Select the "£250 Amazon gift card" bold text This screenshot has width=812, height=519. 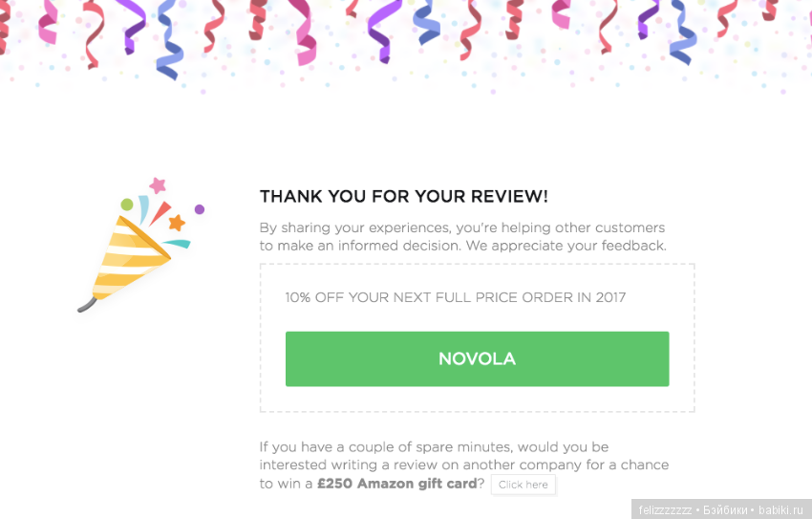[396, 484]
